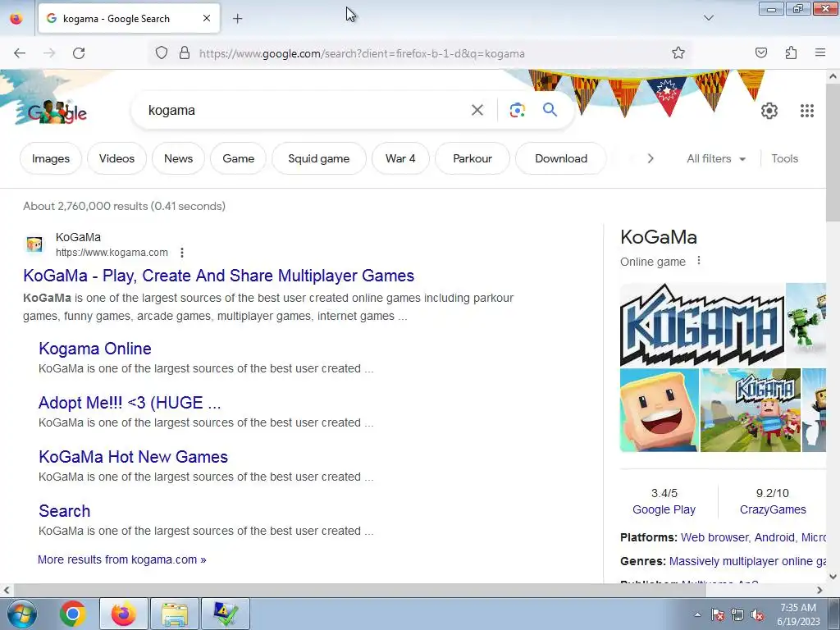840x630 pixels.
Task: Select the Videos filter chip
Action: (x=116, y=158)
